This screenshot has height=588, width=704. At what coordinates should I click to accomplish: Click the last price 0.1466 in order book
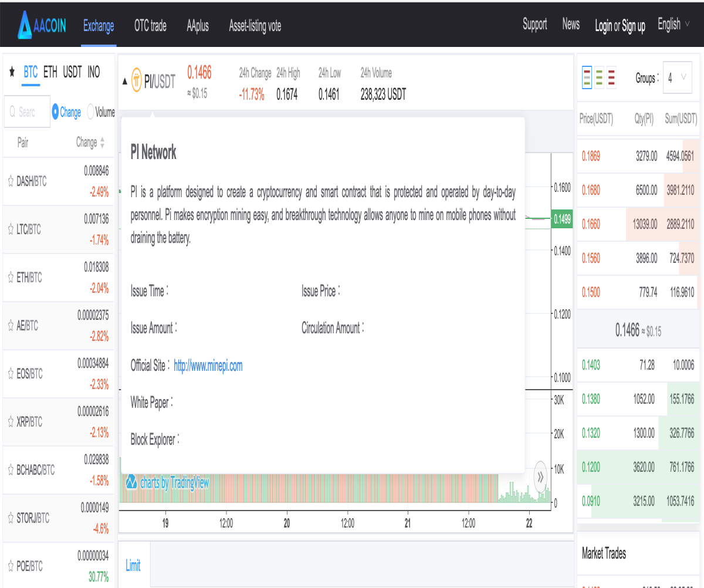[627, 330]
